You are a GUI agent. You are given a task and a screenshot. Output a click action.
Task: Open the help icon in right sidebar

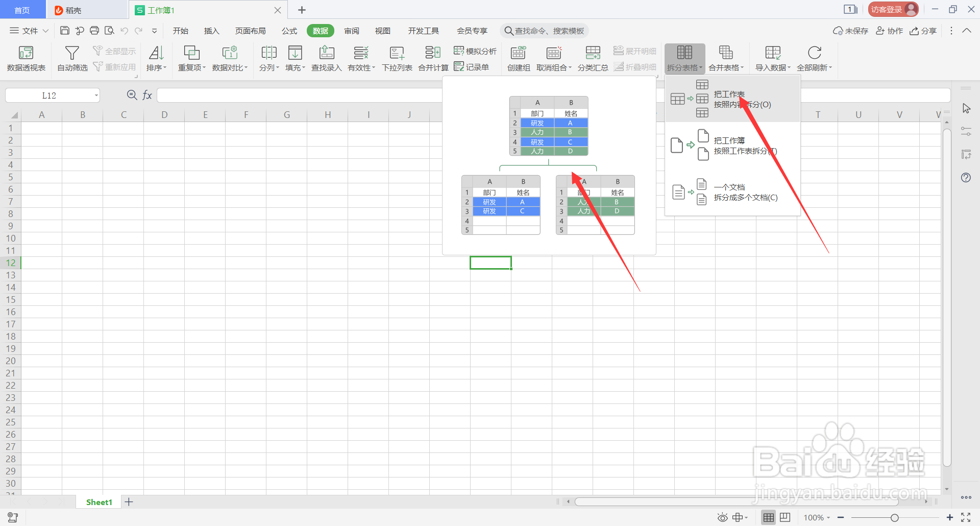[966, 178]
